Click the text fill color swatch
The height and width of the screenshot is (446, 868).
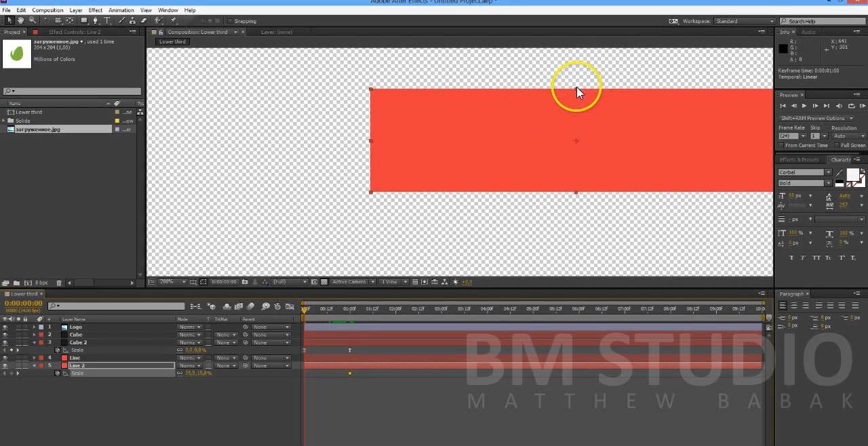point(852,175)
